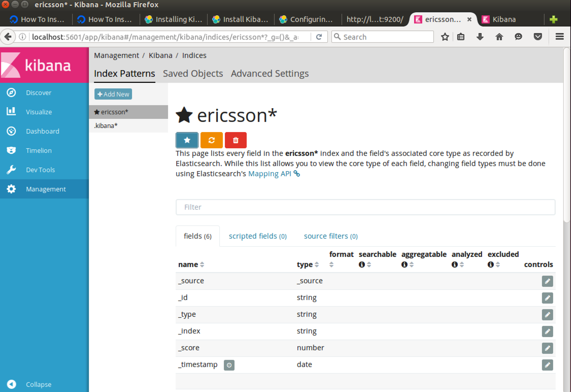Image resolution: width=571 pixels, height=392 pixels.
Task: Save the page to Pocket
Action: (x=538, y=37)
